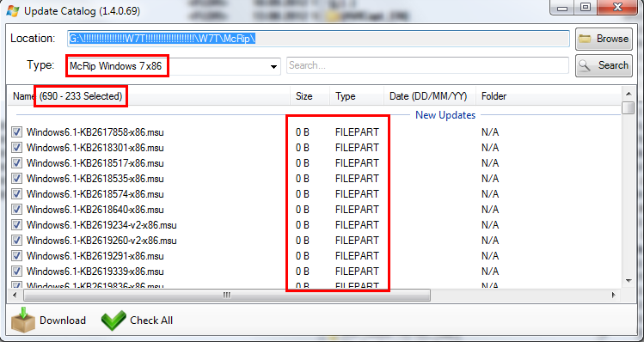Uncheck Windows6.1-KB2619260-v2-x86.msu checkbox
This screenshot has height=342, width=644.
tap(16, 241)
